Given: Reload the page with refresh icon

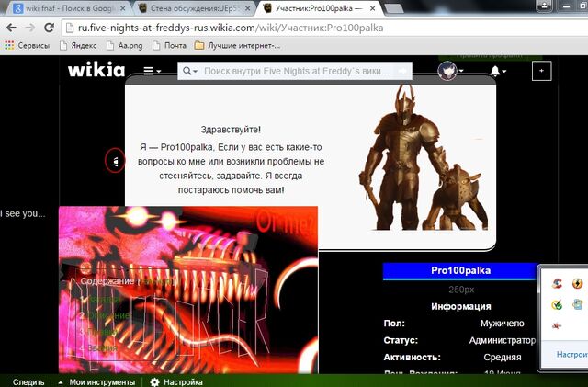Looking at the screenshot, I should tap(49, 28).
